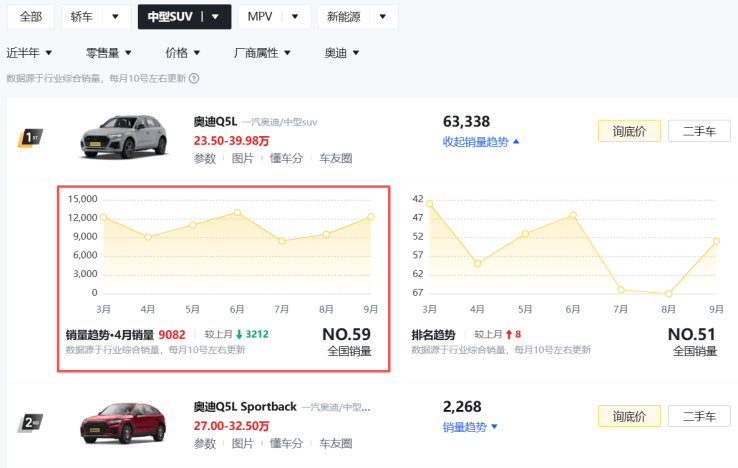Click the 5月 point on ranking chart
Image resolution: width=738 pixels, height=468 pixels.
click(525, 234)
